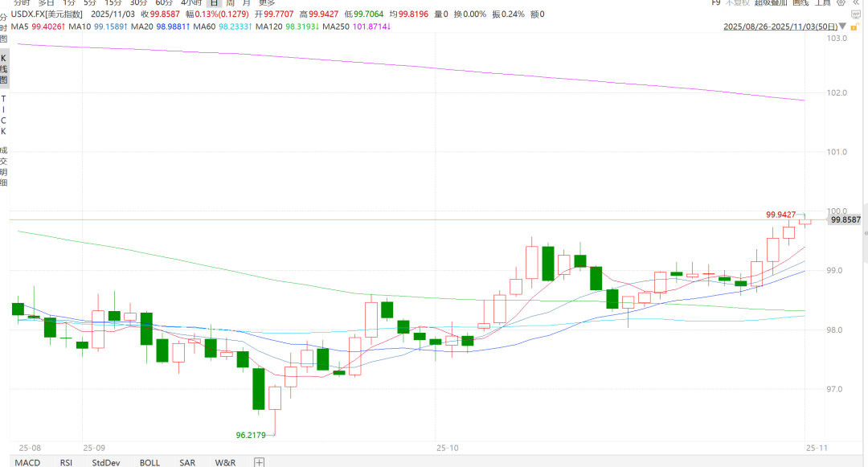Image resolution: width=868 pixels, height=467 pixels.
Task: Open the 画线 drawing tools
Action: [800, 2]
